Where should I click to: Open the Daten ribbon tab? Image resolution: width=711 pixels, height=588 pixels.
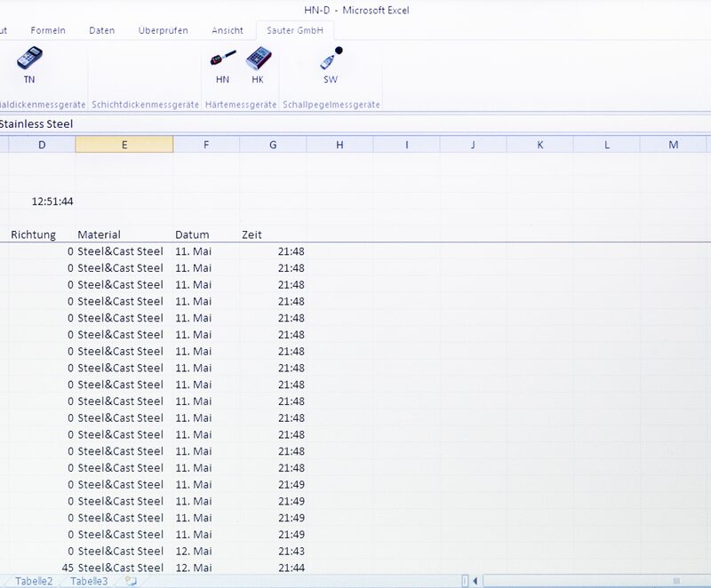coord(101,29)
